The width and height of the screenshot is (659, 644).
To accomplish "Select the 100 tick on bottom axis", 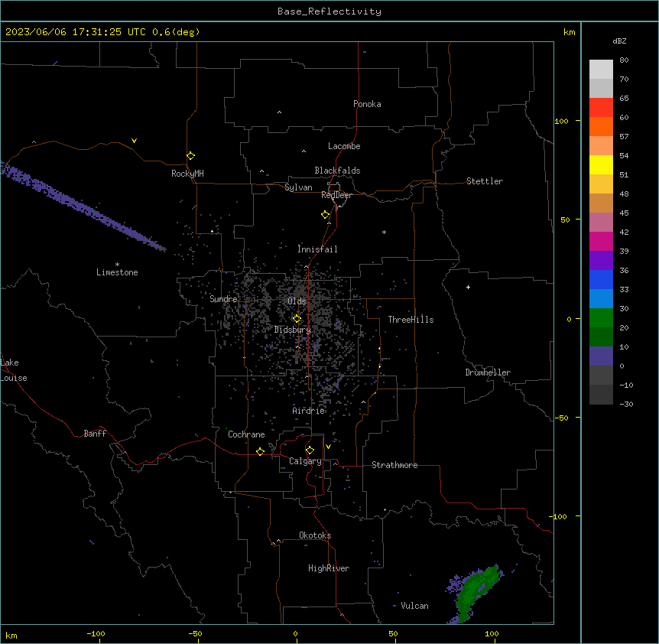I will point(492,633).
